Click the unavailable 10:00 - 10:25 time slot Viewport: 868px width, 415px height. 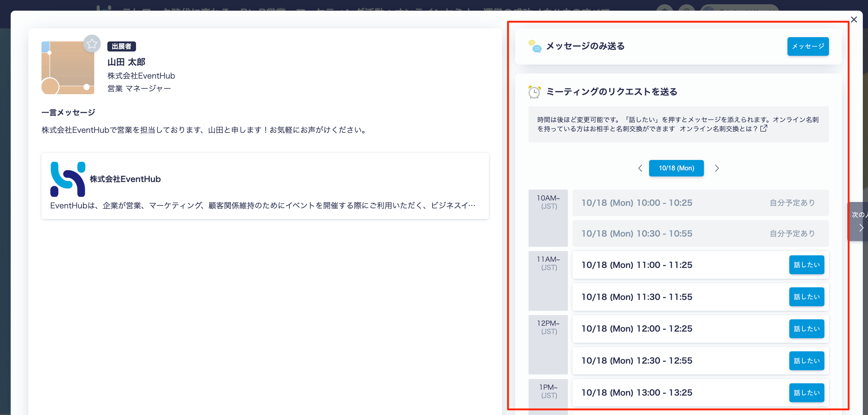[x=700, y=203]
